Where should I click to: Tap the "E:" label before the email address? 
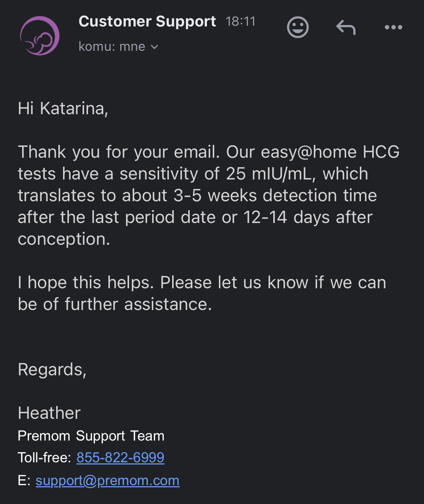tap(24, 480)
